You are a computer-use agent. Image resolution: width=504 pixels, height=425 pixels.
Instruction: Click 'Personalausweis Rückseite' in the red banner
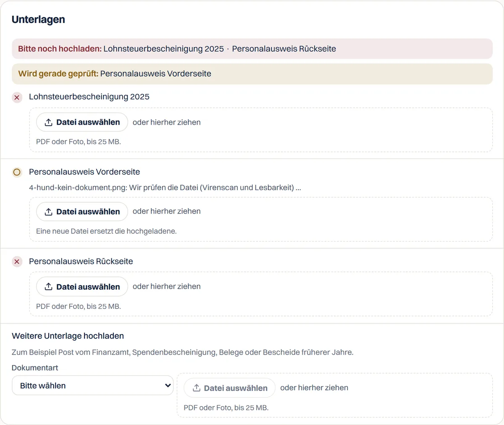[284, 49]
